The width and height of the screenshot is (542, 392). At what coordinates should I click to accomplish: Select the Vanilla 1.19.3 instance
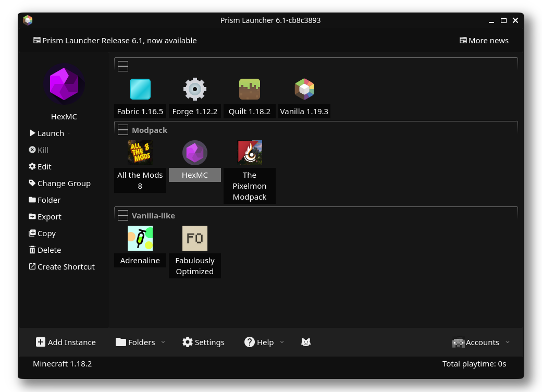[x=304, y=89]
